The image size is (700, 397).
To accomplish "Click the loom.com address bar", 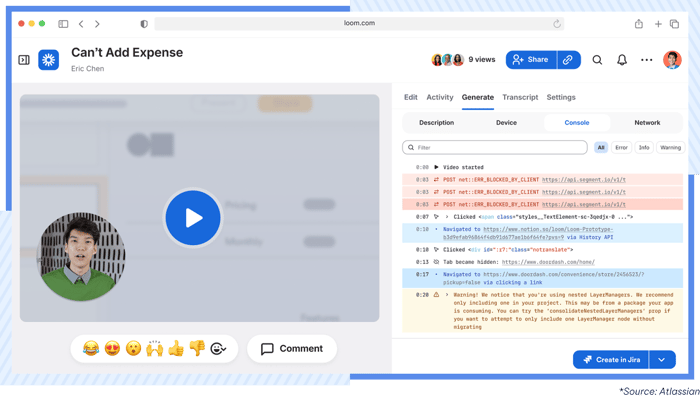I will pos(359,24).
